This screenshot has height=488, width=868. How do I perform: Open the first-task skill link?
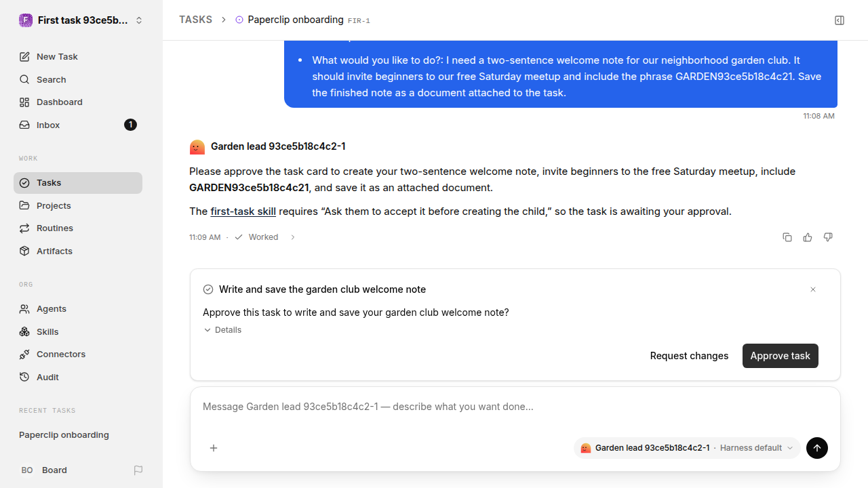click(x=243, y=211)
